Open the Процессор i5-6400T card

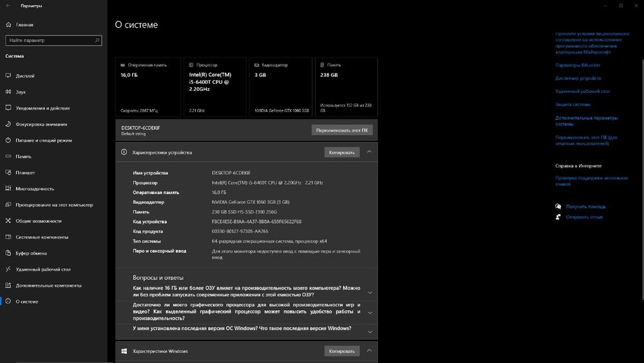[215, 87]
